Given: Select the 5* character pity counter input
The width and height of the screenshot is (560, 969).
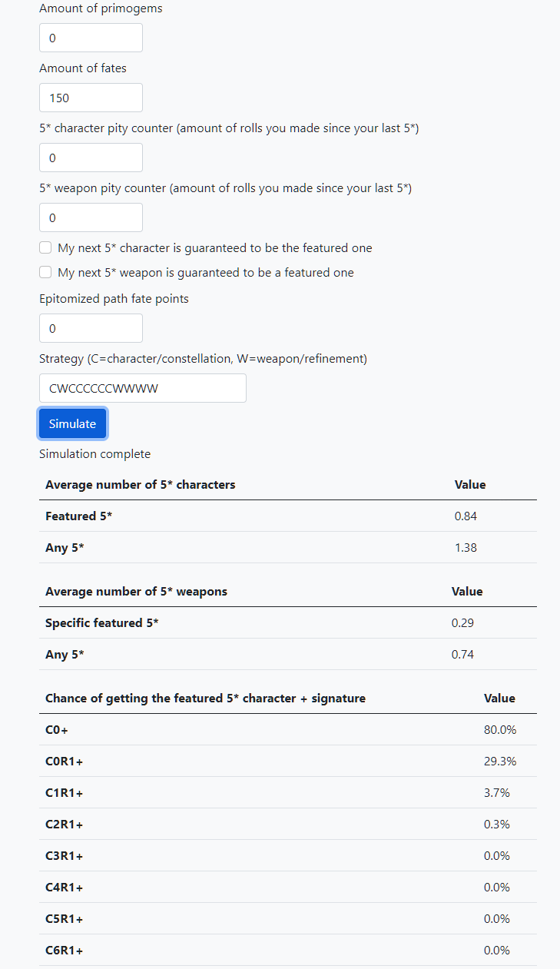Looking at the screenshot, I should [x=91, y=158].
